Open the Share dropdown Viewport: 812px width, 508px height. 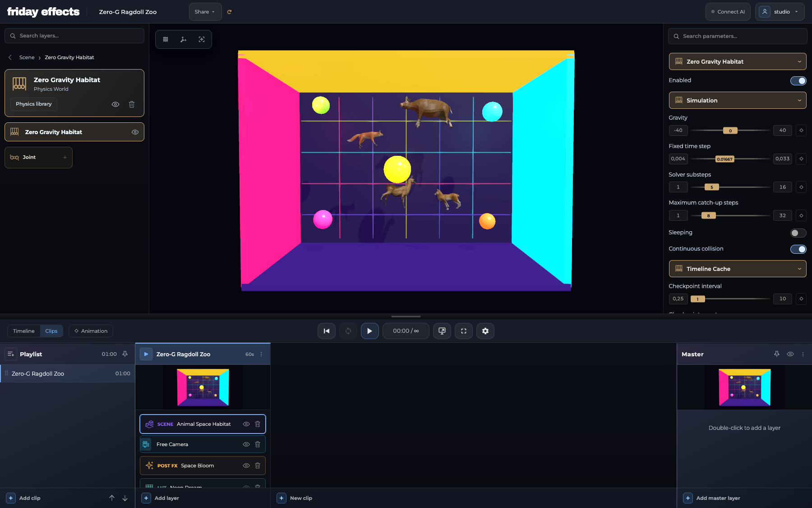[205, 12]
